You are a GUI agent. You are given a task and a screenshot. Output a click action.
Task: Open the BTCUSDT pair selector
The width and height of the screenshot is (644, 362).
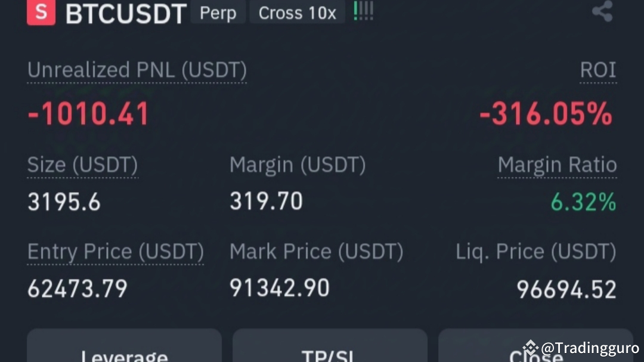coord(127,13)
